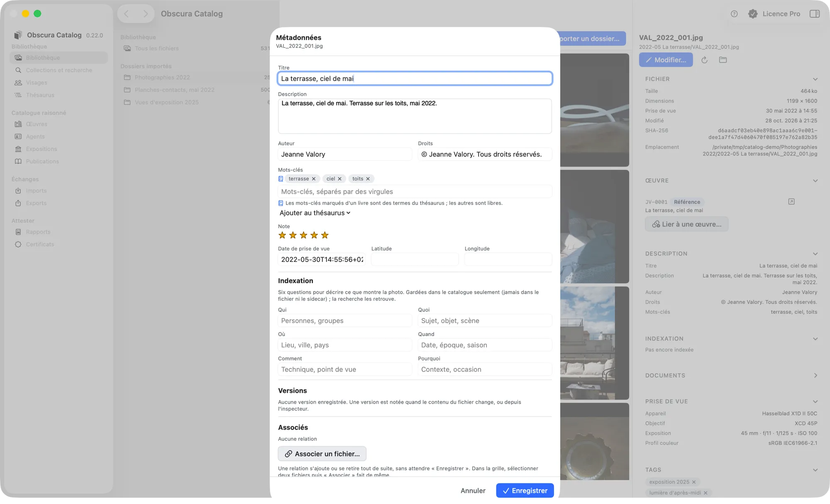Viewport: 830px width, 504px height.
Task: Click the 'Modifier...' button in inspector
Action: pos(666,60)
